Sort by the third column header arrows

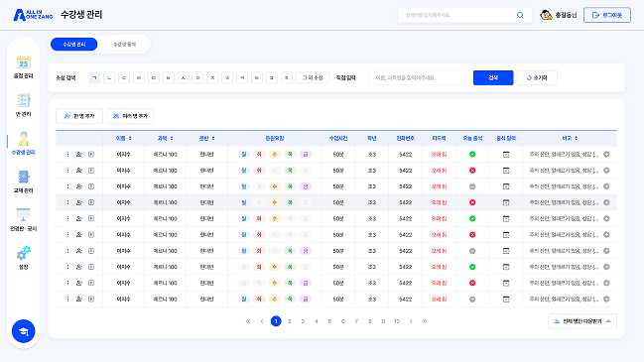213,138
